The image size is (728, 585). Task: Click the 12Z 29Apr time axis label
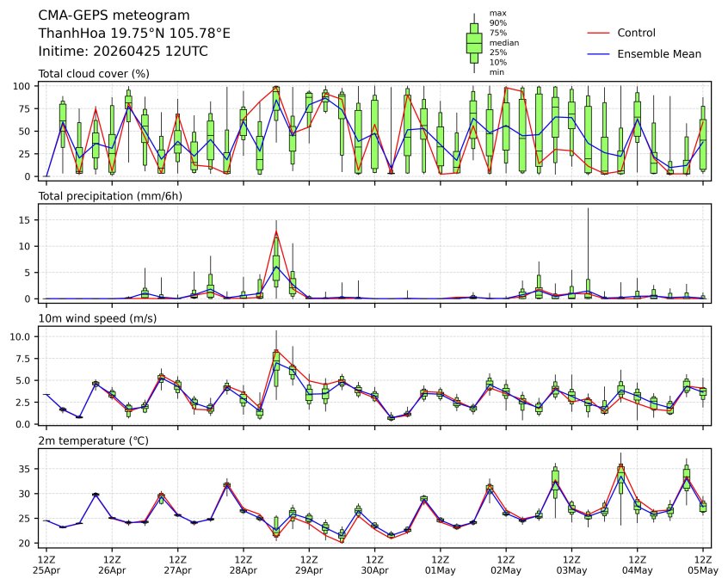pyautogui.click(x=309, y=564)
